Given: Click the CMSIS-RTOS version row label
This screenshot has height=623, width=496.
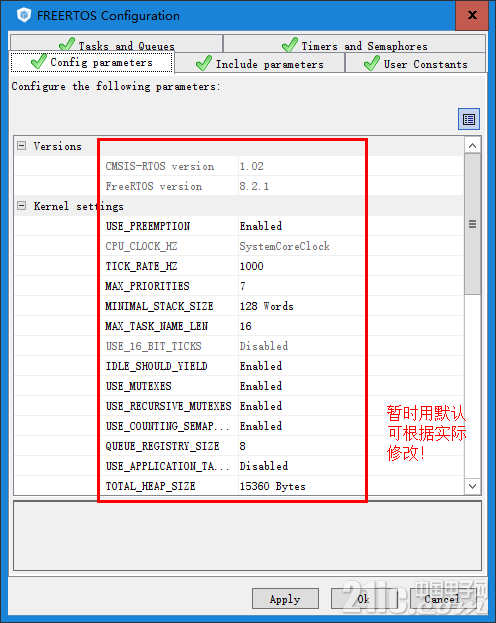Looking at the screenshot, I should click(x=160, y=166).
